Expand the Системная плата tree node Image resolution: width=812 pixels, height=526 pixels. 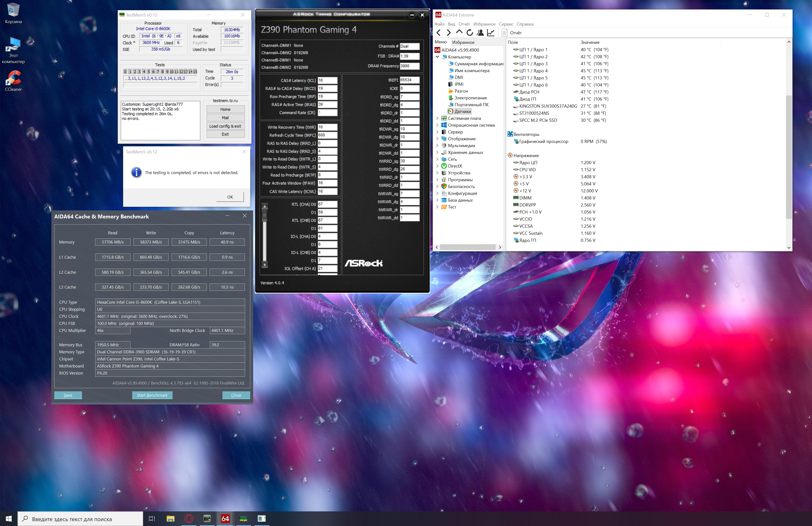click(437, 118)
